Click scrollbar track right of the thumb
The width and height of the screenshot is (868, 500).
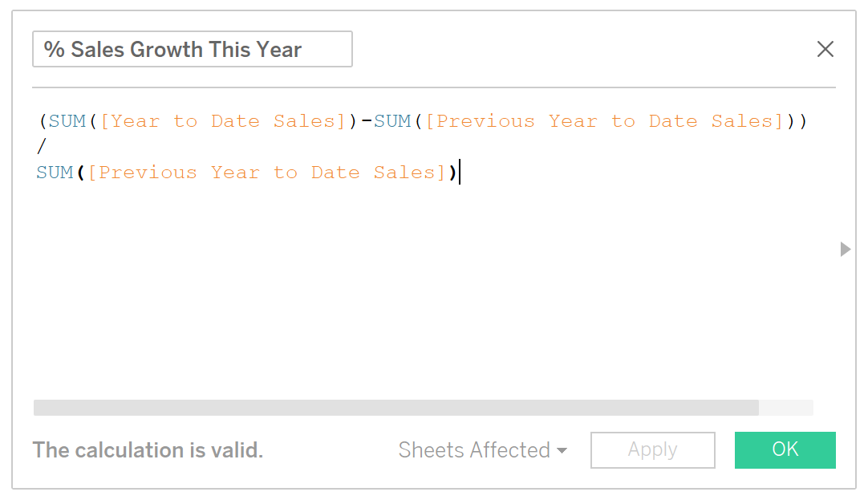[786, 408]
